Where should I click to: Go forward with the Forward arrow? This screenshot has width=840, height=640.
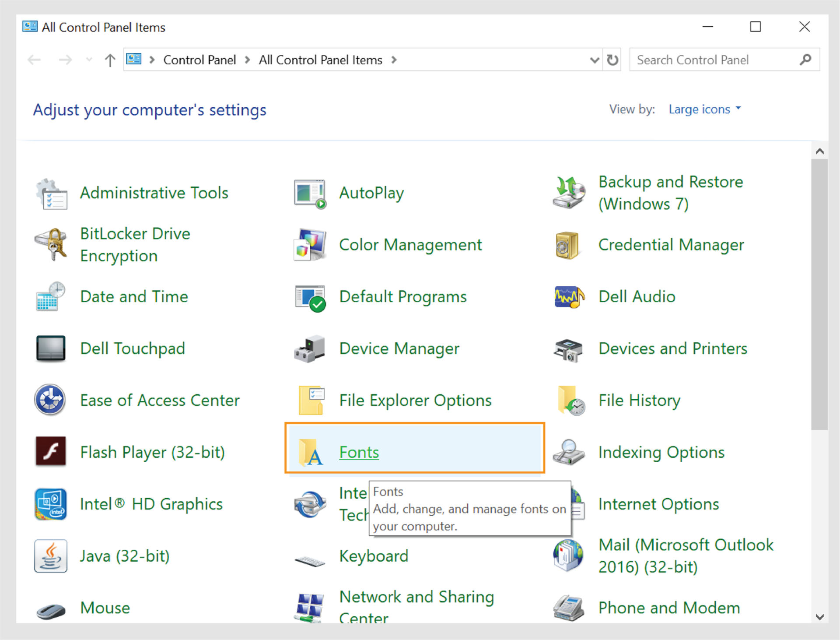[x=65, y=60]
